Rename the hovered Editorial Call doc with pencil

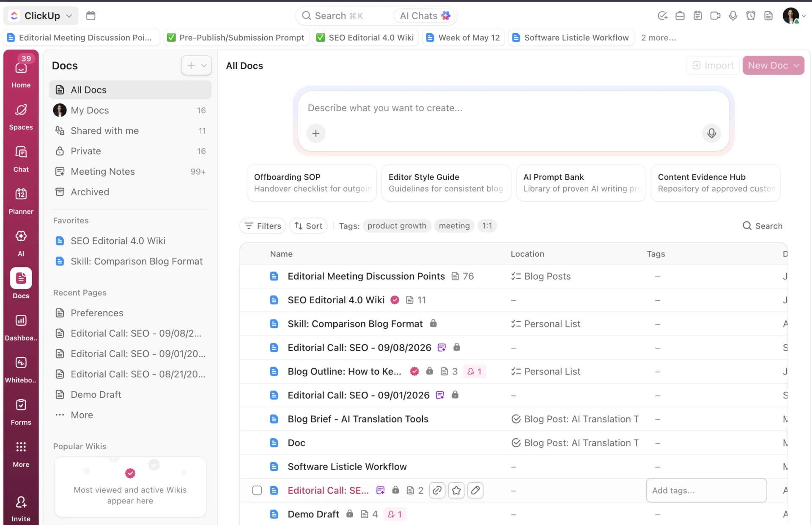[475, 490]
